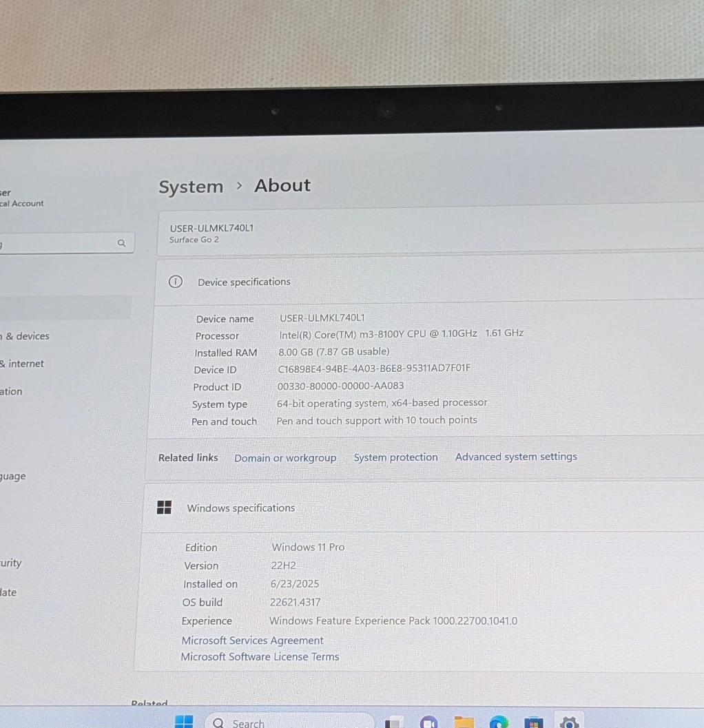Click the 'cal Account' user label in sidebar
This screenshot has width=704, height=728.
click(x=22, y=203)
